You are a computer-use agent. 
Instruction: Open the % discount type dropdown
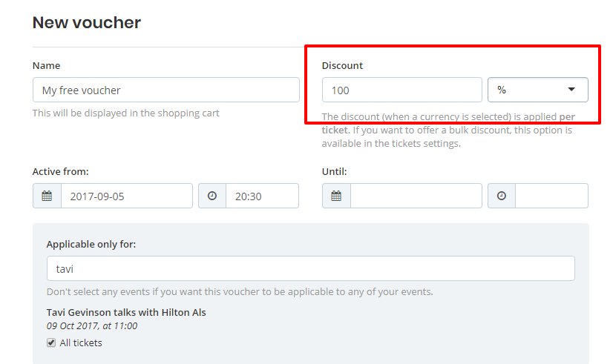click(x=537, y=90)
